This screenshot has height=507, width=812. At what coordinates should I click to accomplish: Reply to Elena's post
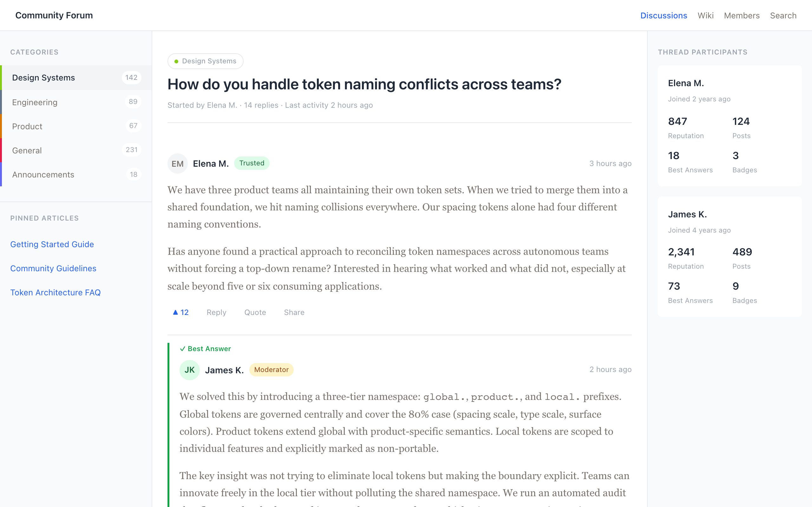216,312
